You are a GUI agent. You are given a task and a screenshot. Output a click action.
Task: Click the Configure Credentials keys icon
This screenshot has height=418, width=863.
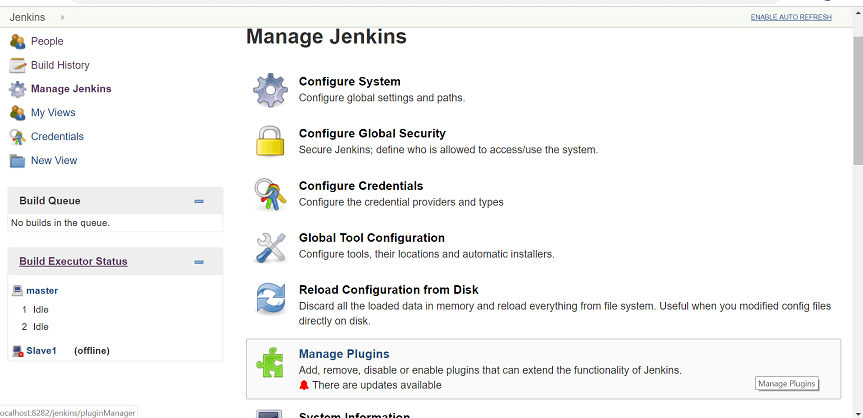[x=270, y=194]
